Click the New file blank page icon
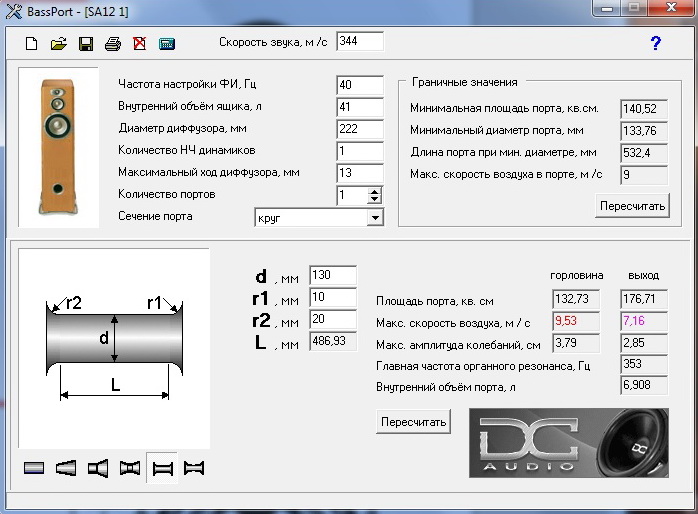This screenshot has height=514, width=698. pyautogui.click(x=32, y=44)
